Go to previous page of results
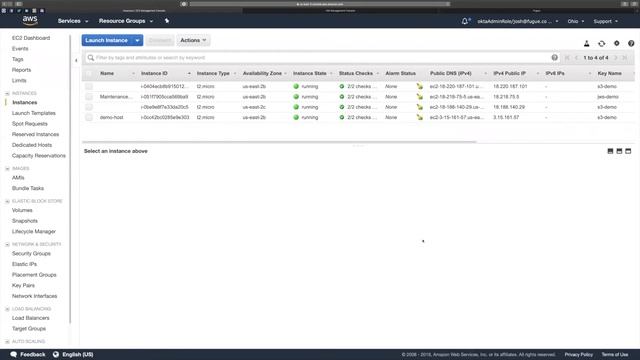The image size is (640, 360). pyautogui.click(x=576, y=58)
